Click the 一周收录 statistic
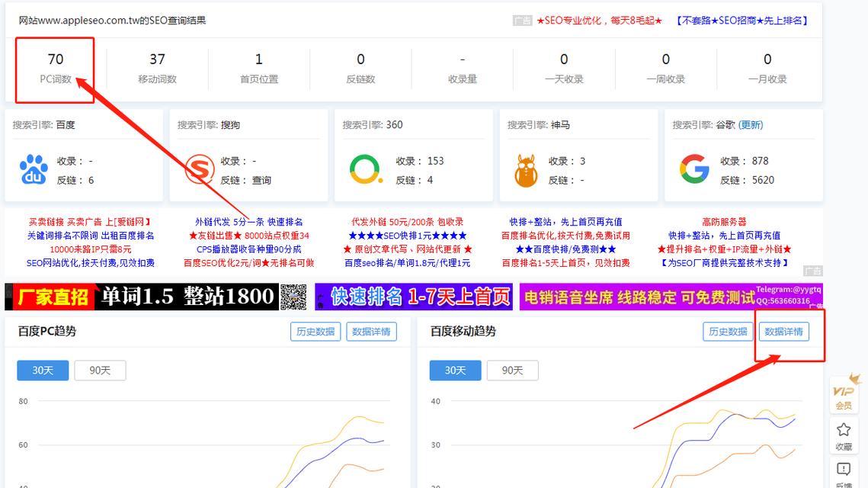The width and height of the screenshot is (868, 488). 666,68
